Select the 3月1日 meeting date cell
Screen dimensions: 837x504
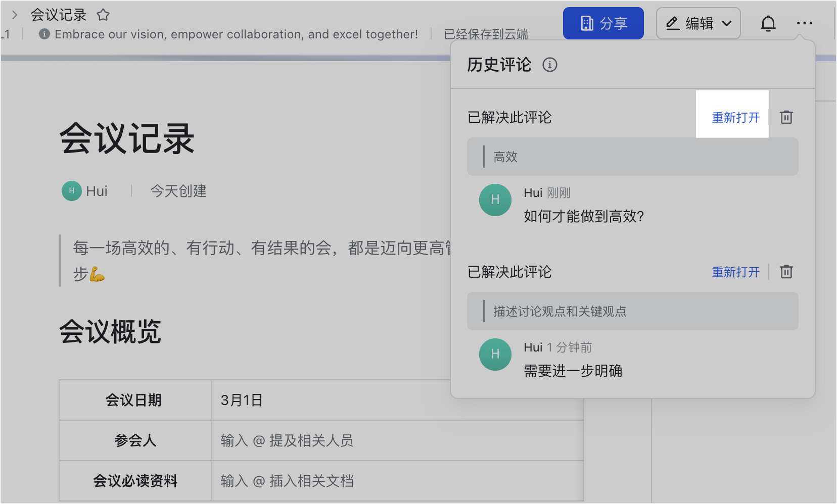[x=242, y=399]
